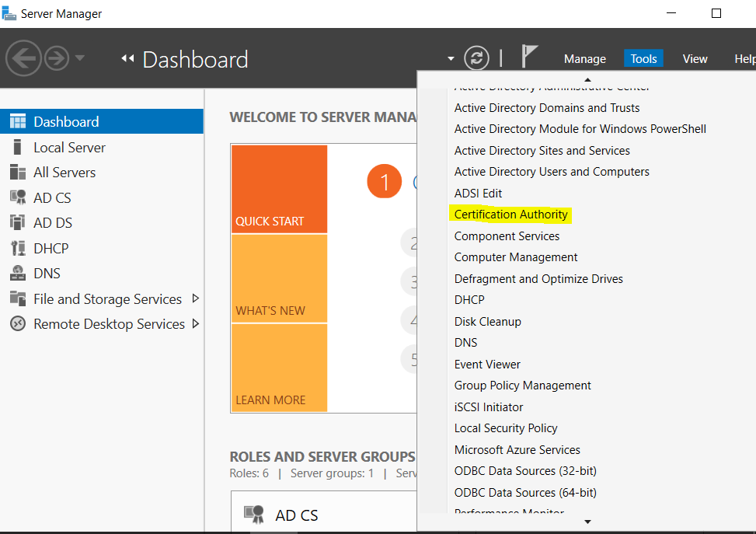The width and height of the screenshot is (756, 534).
Task: Open Component Services
Action: tap(507, 236)
